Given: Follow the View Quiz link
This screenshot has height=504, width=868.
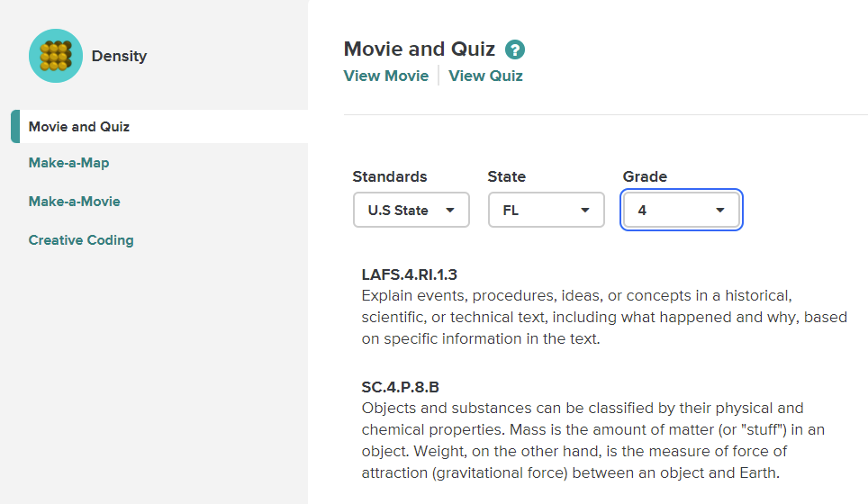Looking at the screenshot, I should click(x=485, y=76).
